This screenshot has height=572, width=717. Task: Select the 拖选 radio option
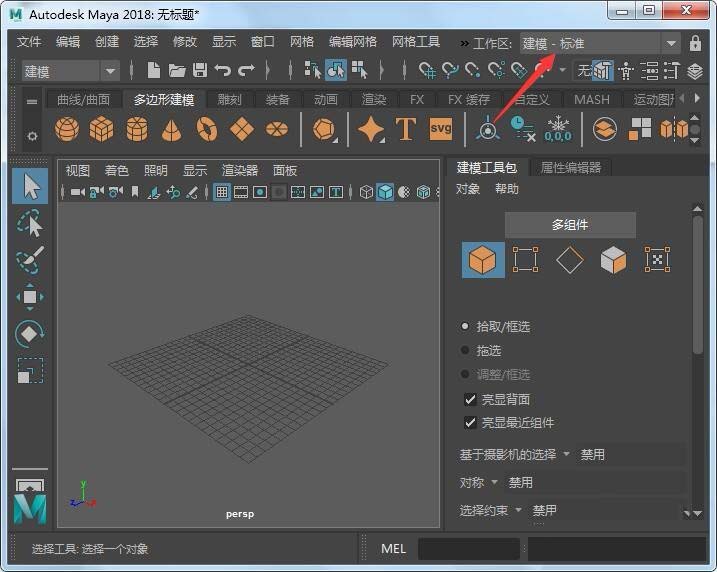point(465,351)
